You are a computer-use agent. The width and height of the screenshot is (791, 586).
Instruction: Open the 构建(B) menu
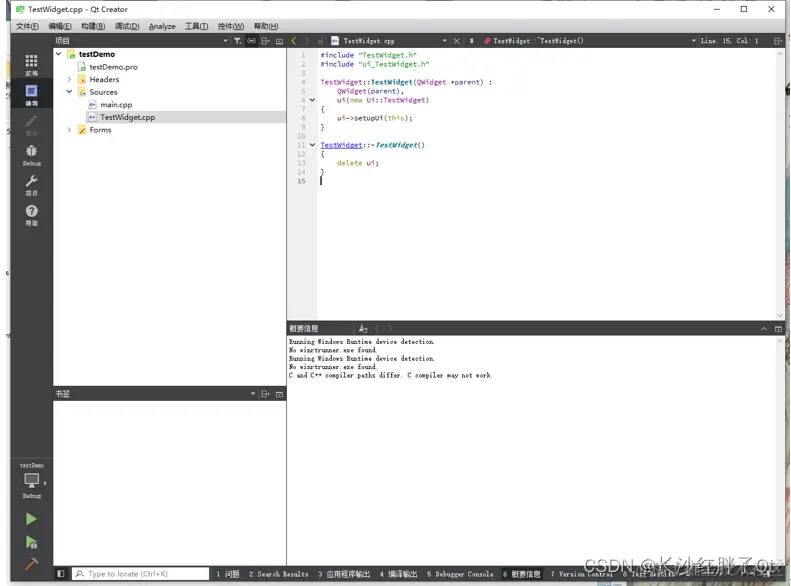(x=93, y=26)
